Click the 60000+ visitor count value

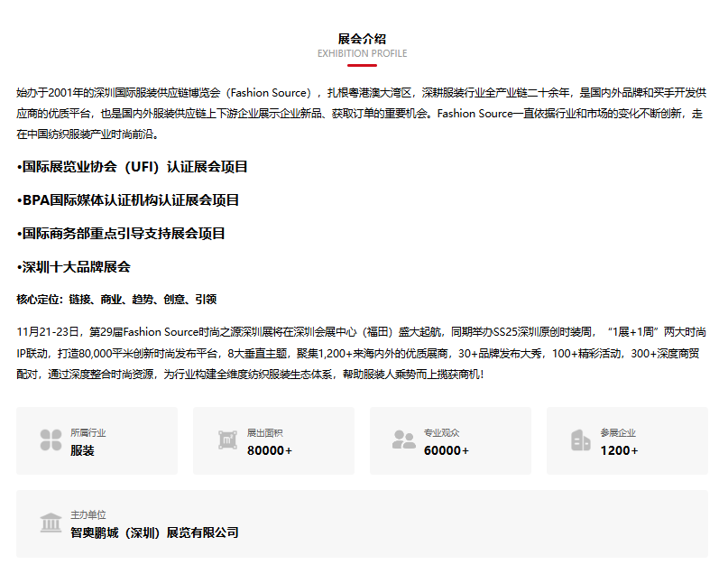(447, 450)
